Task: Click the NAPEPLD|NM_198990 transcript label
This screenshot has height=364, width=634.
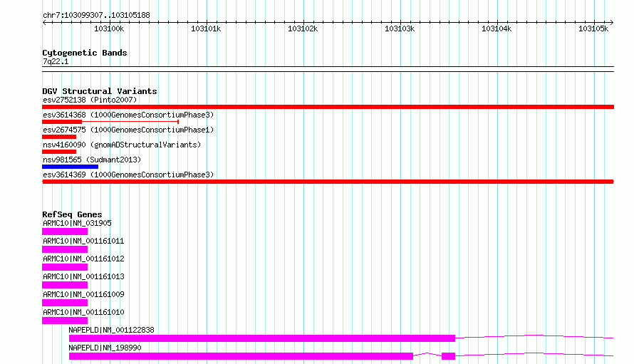Action: coord(105,348)
